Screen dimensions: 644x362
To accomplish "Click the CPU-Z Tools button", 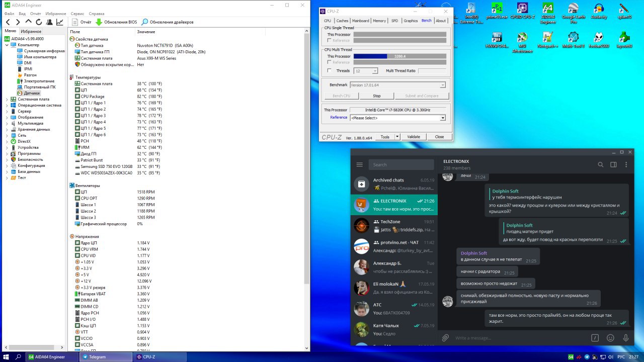I will [385, 137].
